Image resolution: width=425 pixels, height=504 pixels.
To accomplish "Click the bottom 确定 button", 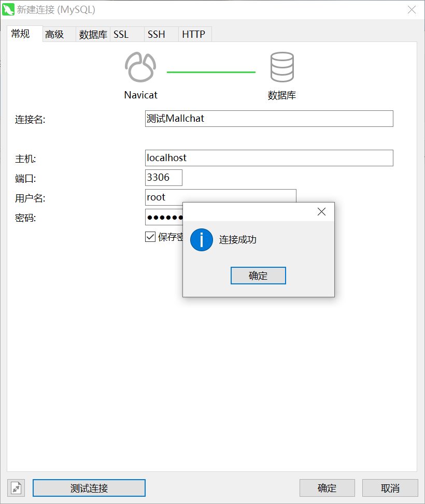I will click(x=327, y=487).
